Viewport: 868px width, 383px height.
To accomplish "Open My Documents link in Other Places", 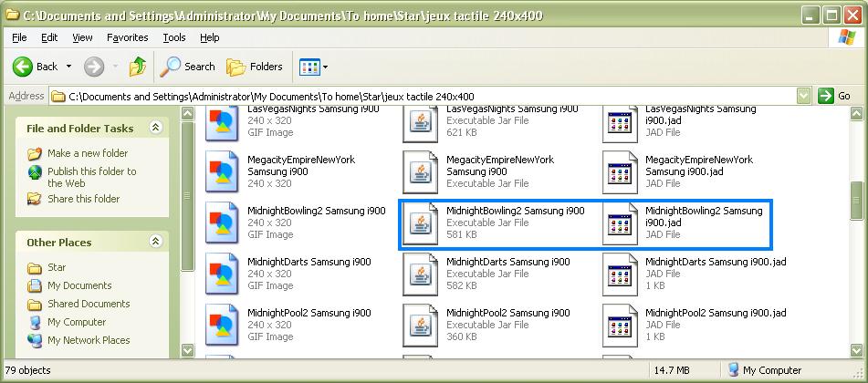I will coord(79,285).
